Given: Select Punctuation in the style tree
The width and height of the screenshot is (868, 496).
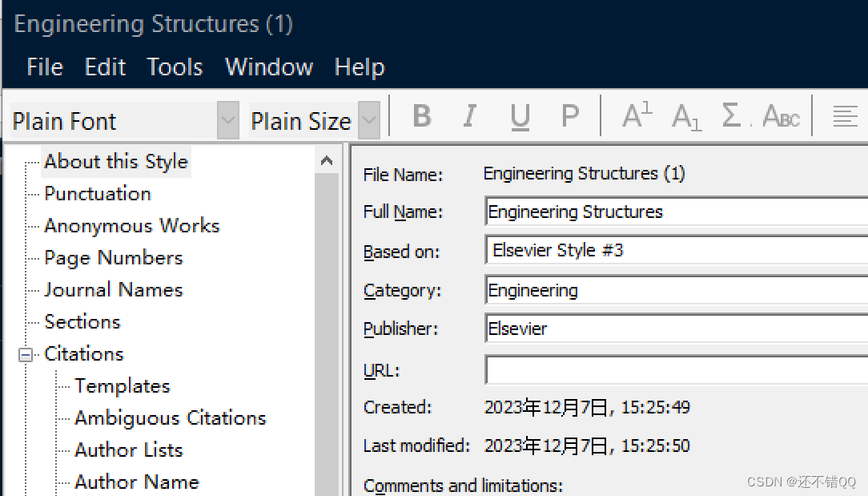Looking at the screenshot, I should (98, 193).
